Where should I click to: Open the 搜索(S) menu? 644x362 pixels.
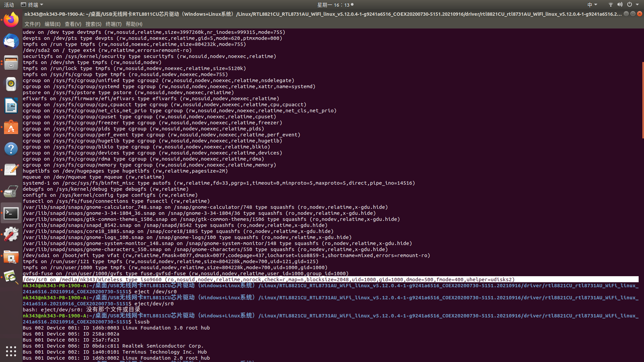tap(93, 24)
